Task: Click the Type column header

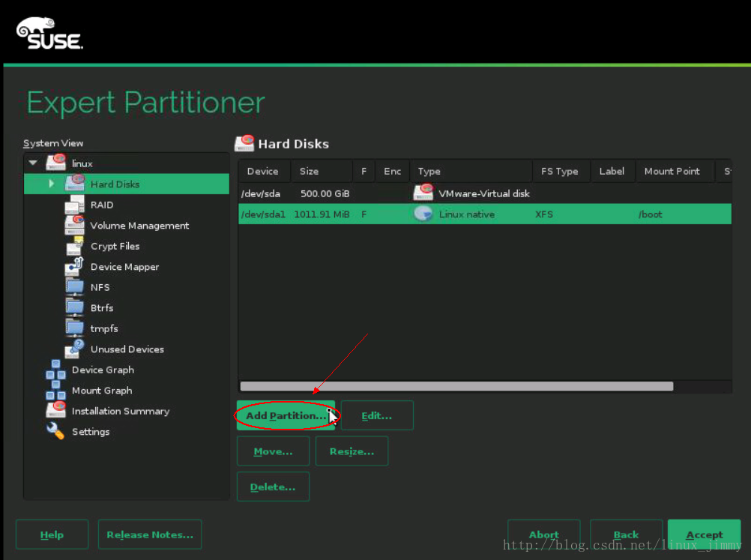Action: click(471, 171)
